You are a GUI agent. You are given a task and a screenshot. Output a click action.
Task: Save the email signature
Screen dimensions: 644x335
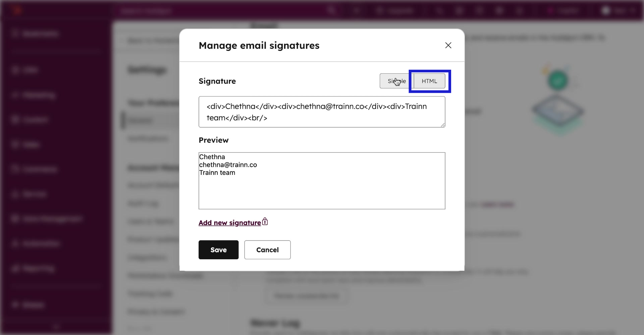218,250
